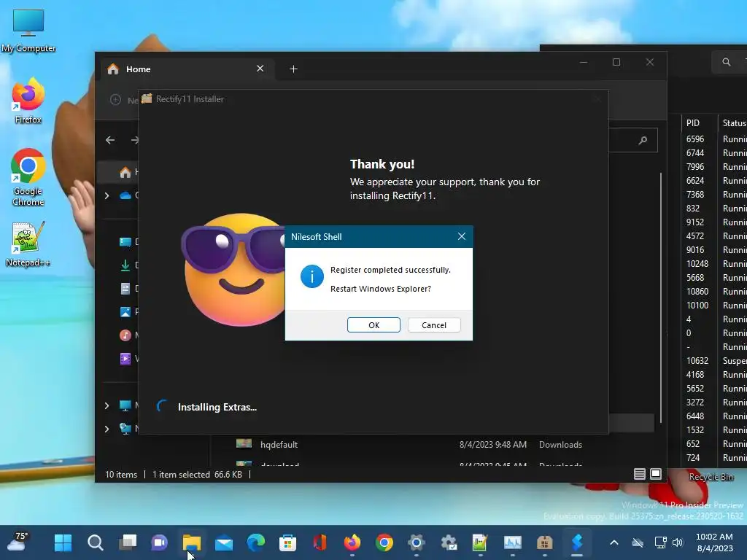Open the Chat app on taskbar
Viewport: 747px width, 560px height.
(159, 542)
